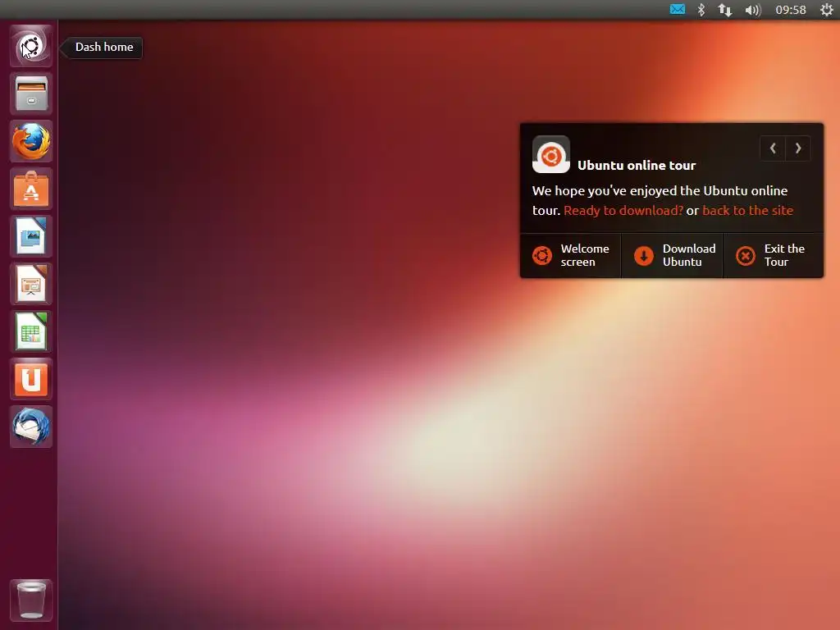Launch Thunderbird mail from launcher
840x630 pixels.
(x=31, y=427)
